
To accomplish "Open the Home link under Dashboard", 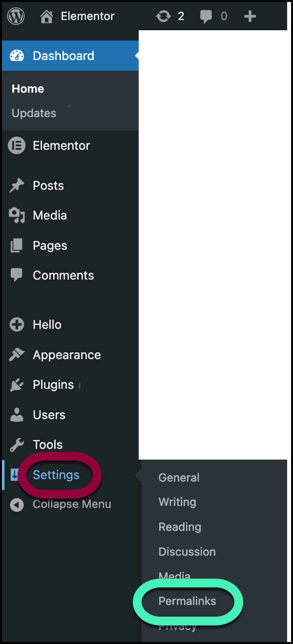I will 28,89.
